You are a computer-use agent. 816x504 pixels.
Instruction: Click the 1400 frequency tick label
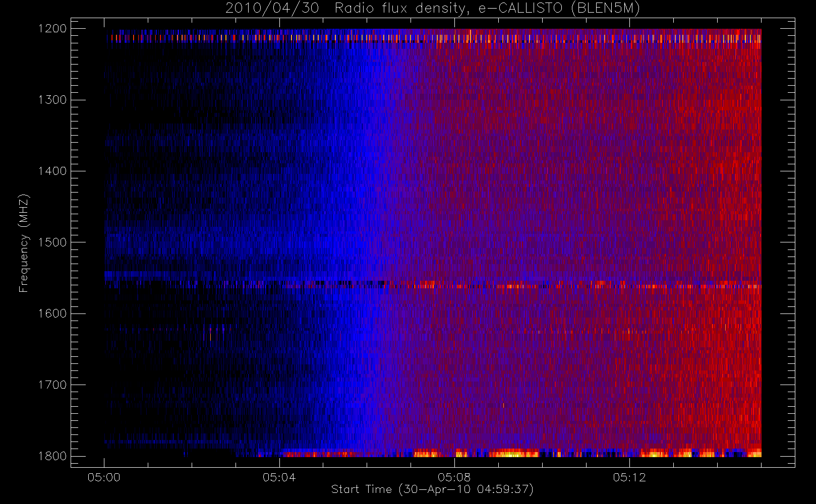pyautogui.click(x=52, y=171)
